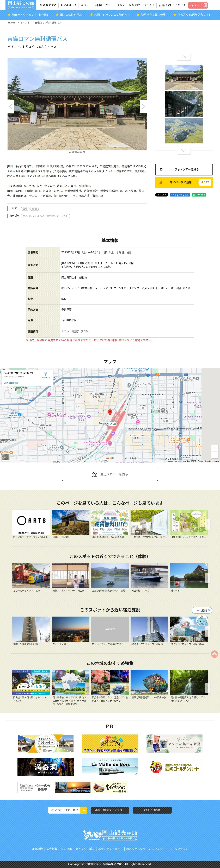This screenshot has height=868, width=220.
Task: Close the AIに質問 chat bubble
Action: point(209,610)
